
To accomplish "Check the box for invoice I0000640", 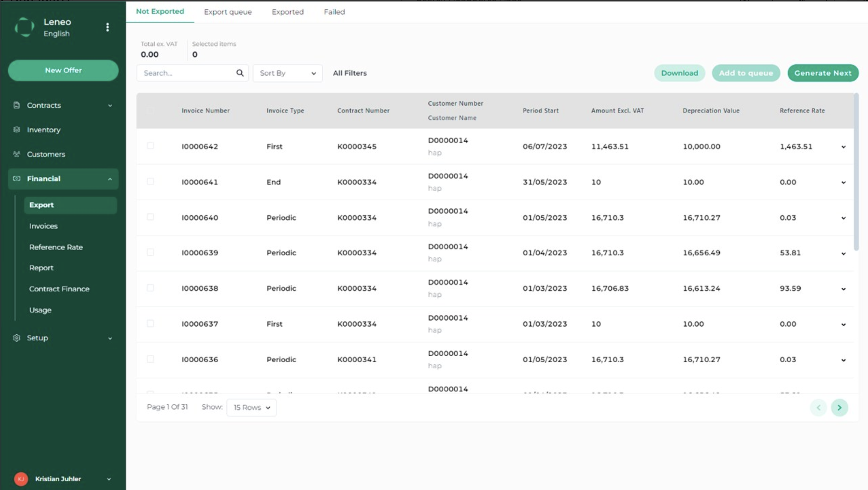I will pos(150,217).
